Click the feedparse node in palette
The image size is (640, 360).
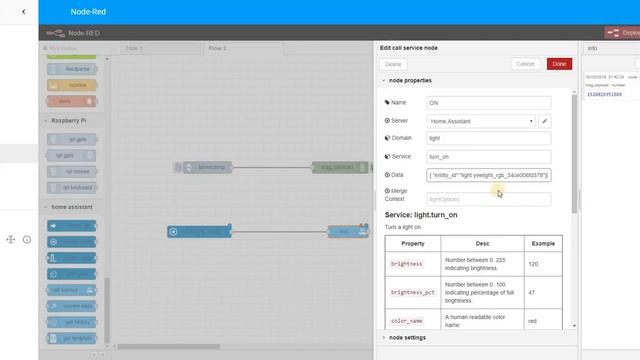click(x=71, y=69)
